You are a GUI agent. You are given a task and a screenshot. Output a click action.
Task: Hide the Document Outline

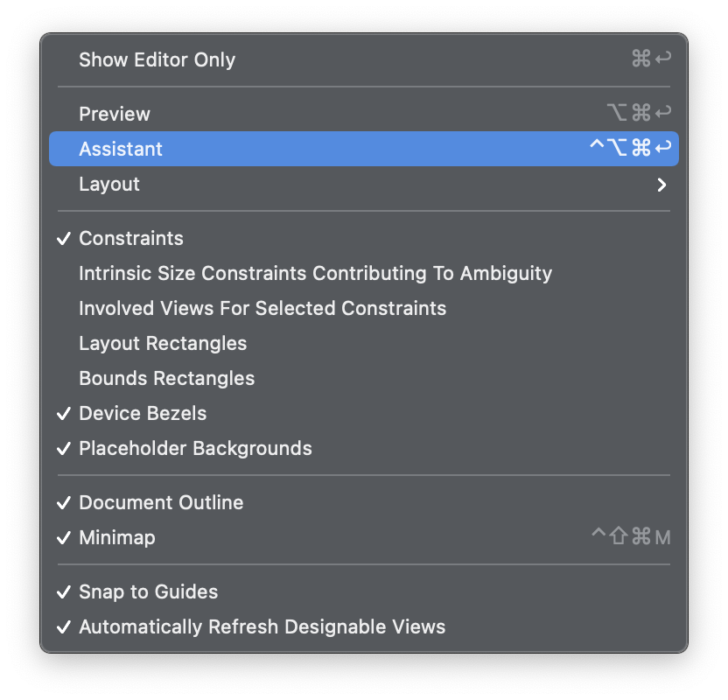(363, 502)
